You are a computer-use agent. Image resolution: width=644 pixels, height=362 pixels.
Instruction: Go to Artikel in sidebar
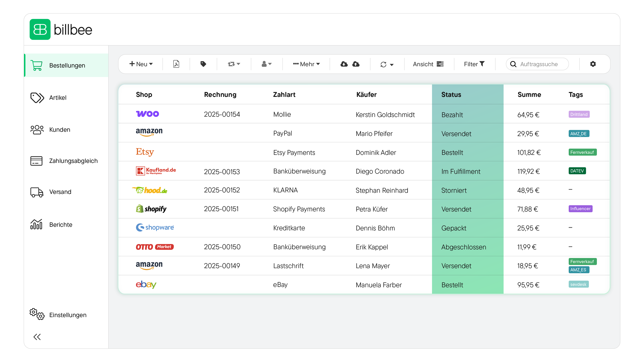(x=58, y=97)
